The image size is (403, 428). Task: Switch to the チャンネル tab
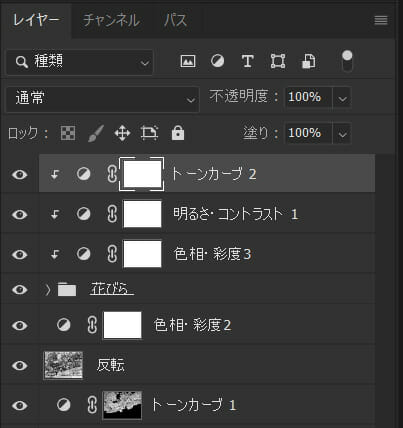111,20
